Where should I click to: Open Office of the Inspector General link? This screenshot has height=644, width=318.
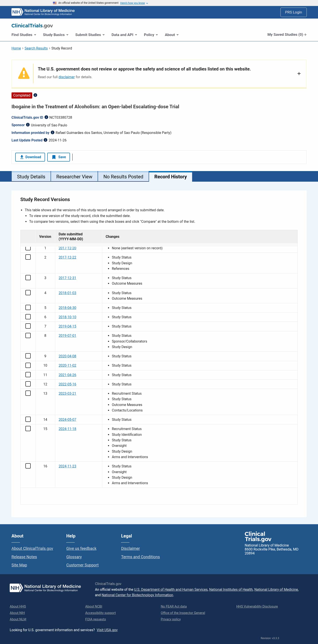pos(183,613)
